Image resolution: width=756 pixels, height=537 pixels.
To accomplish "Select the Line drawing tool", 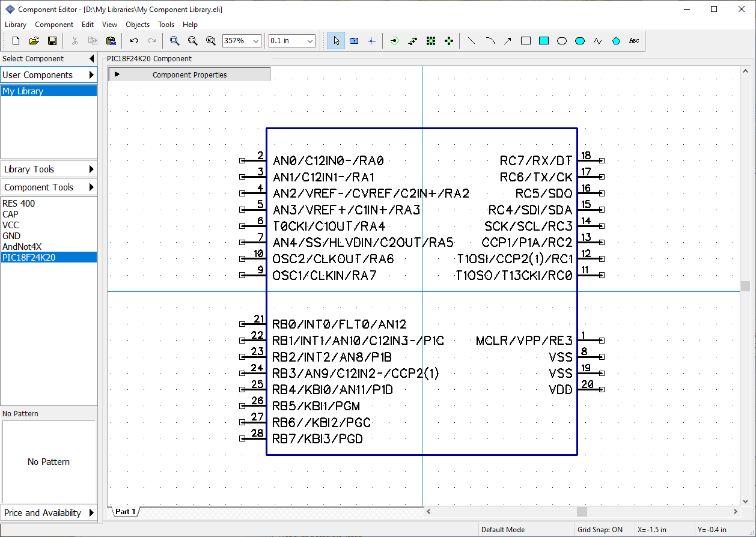I will tap(472, 41).
